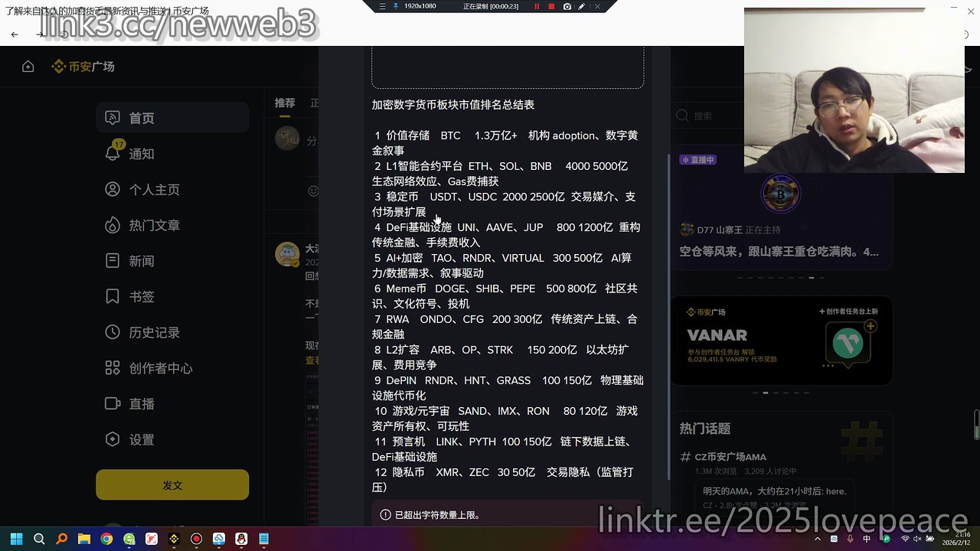This screenshot has width=980, height=551.
Task: Click the 首页 chat bubble icon
Action: point(113,118)
